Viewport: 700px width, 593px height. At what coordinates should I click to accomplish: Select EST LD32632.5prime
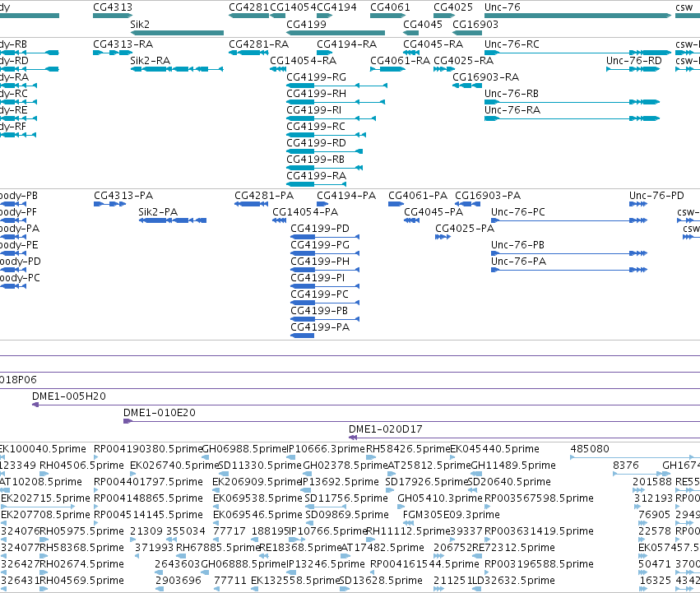(513, 581)
